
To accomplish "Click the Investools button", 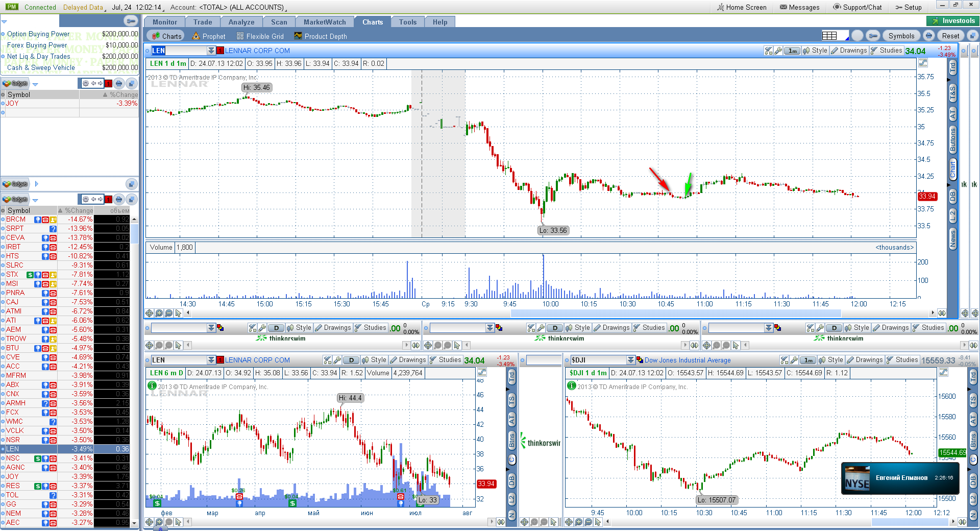I will point(953,21).
